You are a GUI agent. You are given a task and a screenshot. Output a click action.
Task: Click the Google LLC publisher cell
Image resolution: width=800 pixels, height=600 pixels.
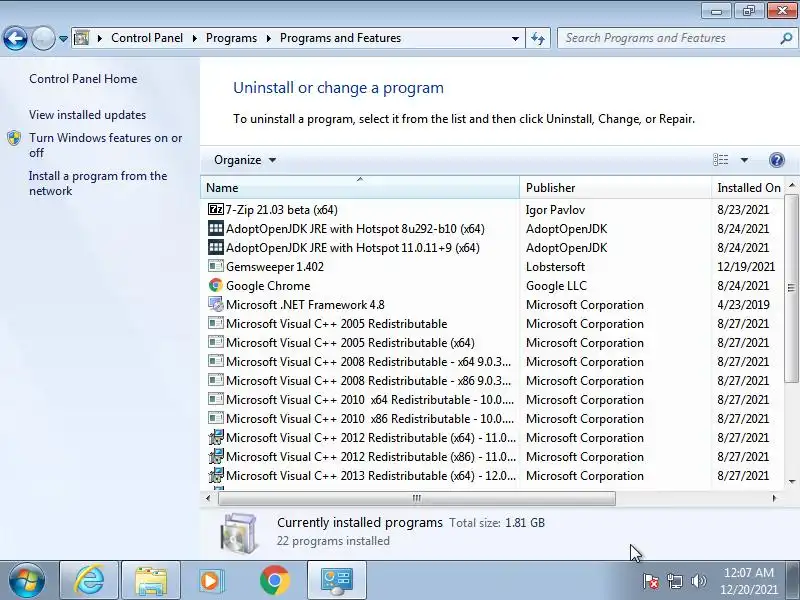[556, 286]
